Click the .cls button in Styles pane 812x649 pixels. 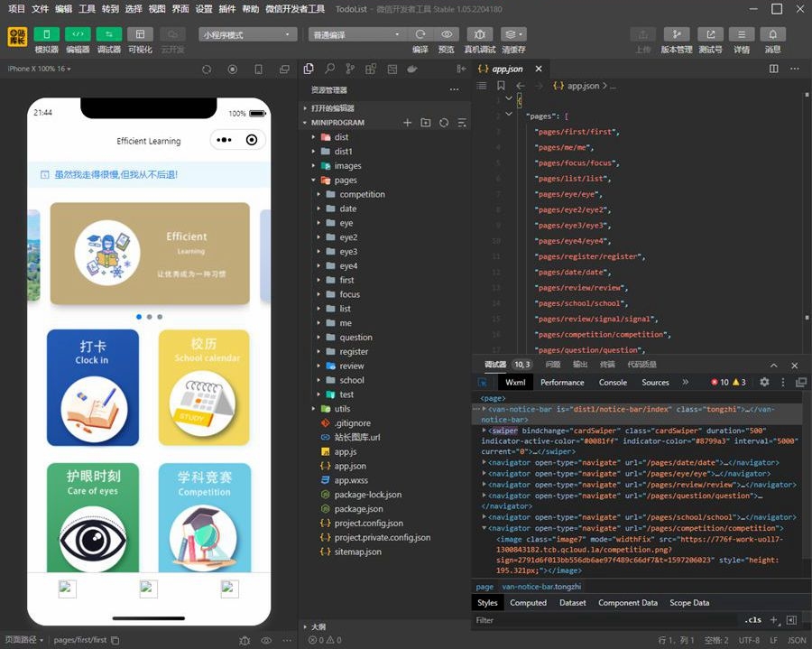coord(752,621)
